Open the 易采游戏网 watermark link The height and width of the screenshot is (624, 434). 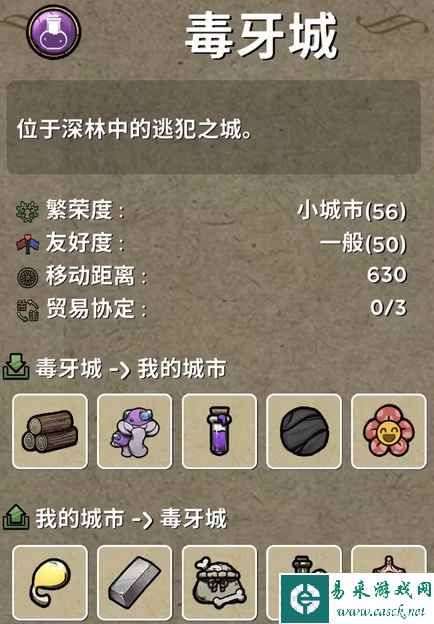[357, 599]
